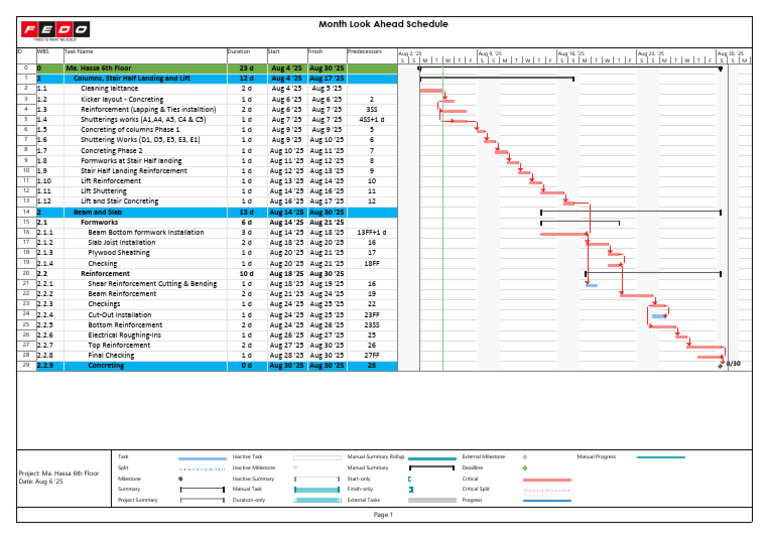The width and height of the screenshot is (768, 538).
Task: Click the blue Shear Reinforcement Gantt bar
Action: pos(592,285)
